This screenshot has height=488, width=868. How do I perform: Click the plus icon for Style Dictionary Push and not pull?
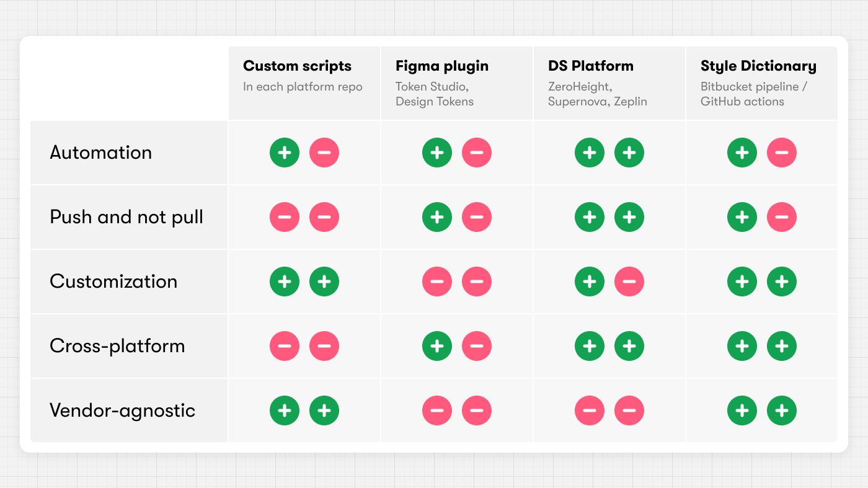pyautogui.click(x=742, y=217)
